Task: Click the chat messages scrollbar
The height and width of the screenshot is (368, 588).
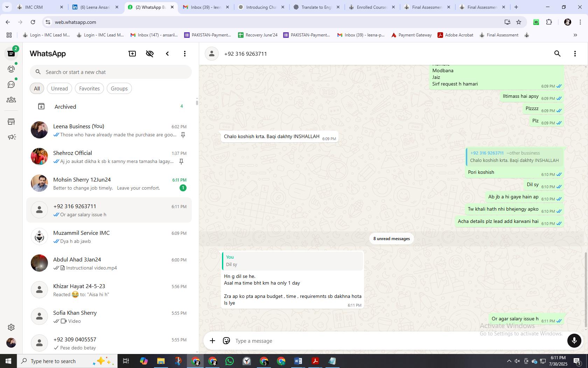Action: [x=586, y=289]
